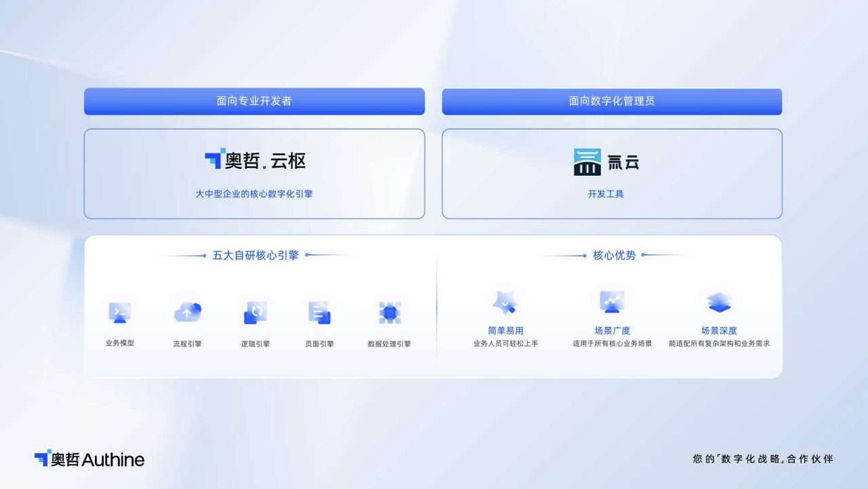Click the 场景深度 title
This screenshot has width=868, height=489.
tap(719, 331)
